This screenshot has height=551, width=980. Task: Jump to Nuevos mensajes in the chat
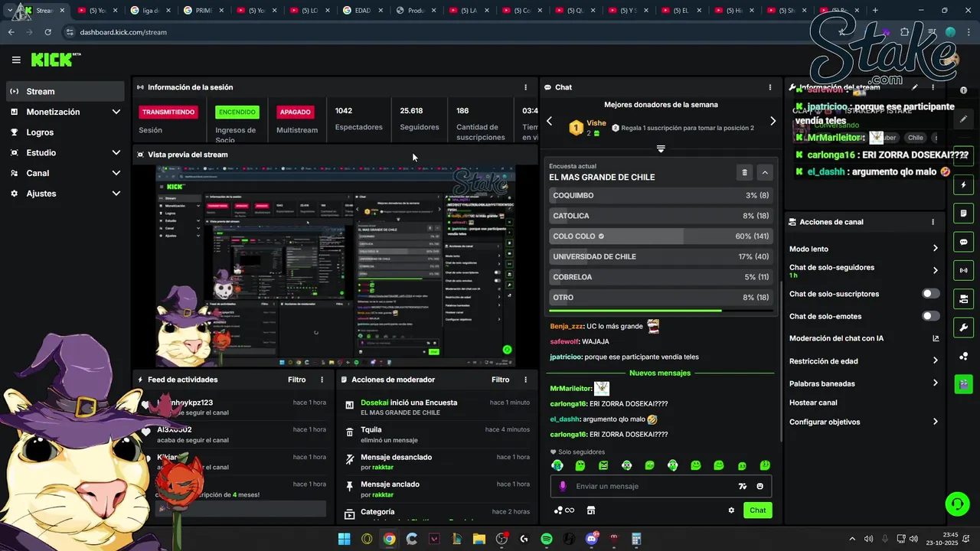660,373
